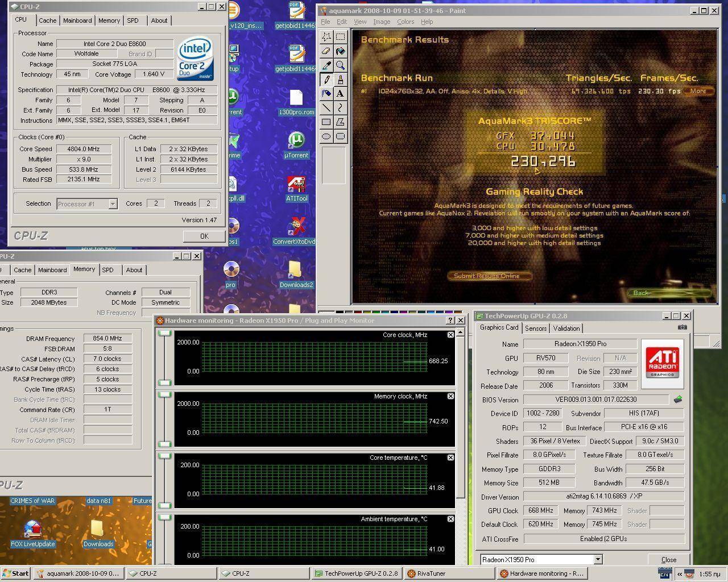Switch to the Validation tab in GPU-Z
728x582 pixels.
click(566, 329)
